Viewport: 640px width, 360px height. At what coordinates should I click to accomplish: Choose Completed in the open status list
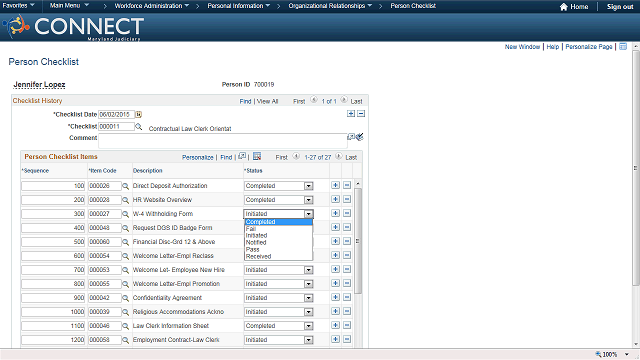coord(278,222)
